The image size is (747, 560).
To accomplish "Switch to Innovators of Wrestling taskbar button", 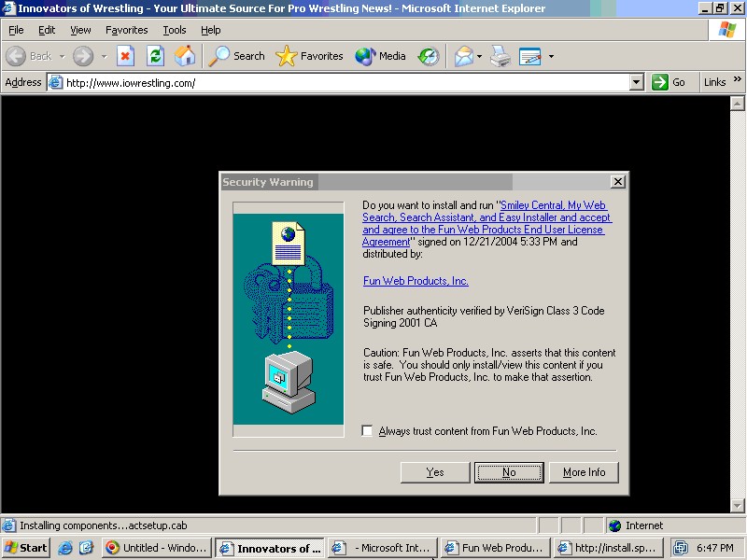I will (x=270, y=548).
